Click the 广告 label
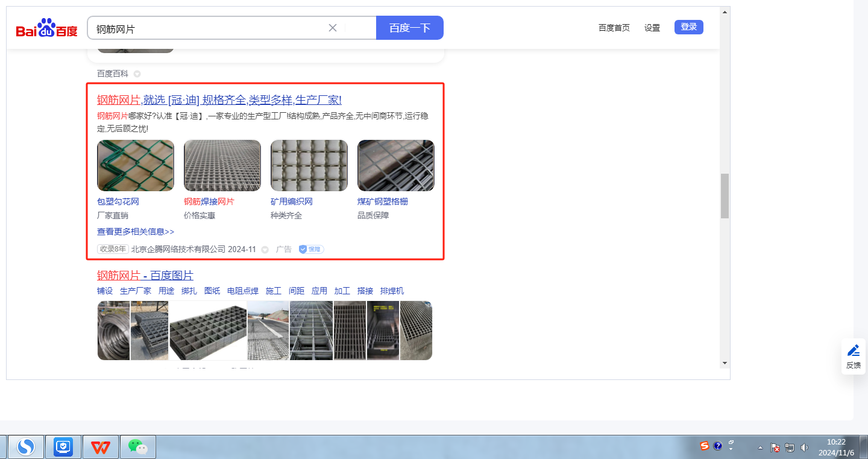Viewport: 868px width, 459px height. click(284, 249)
